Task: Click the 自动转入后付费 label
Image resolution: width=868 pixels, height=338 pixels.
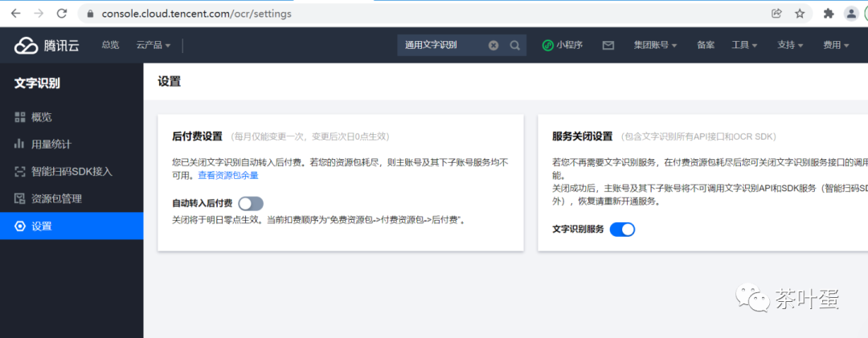Action: (x=202, y=204)
